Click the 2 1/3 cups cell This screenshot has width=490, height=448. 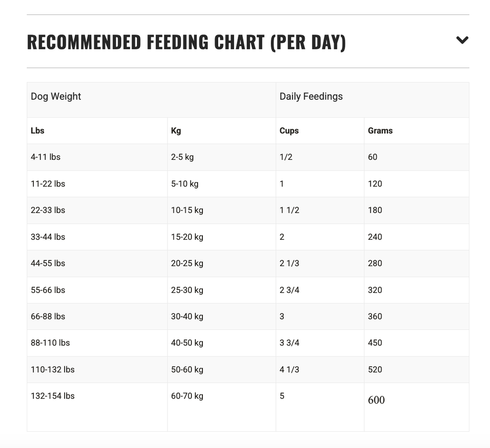[290, 263]
